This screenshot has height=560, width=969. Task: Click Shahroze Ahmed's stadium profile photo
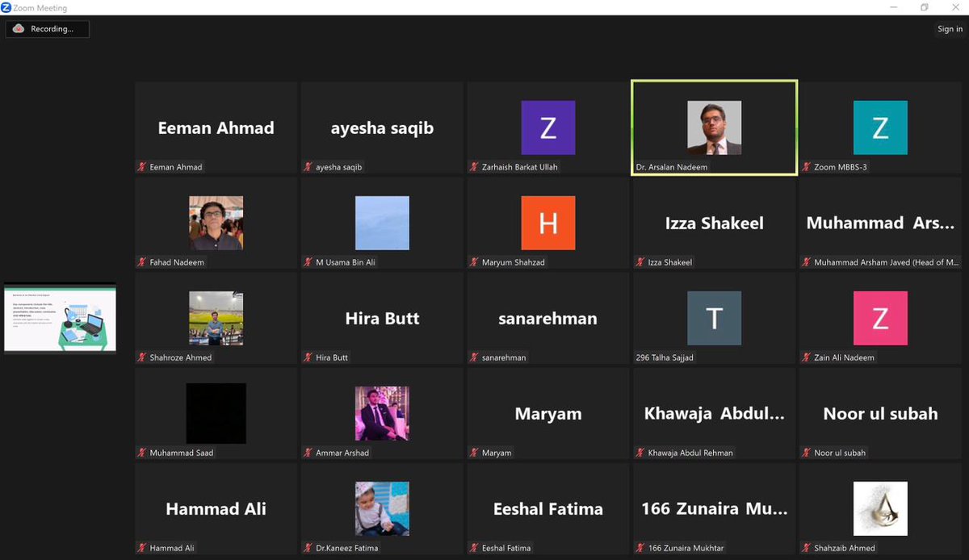click(216, 318)
